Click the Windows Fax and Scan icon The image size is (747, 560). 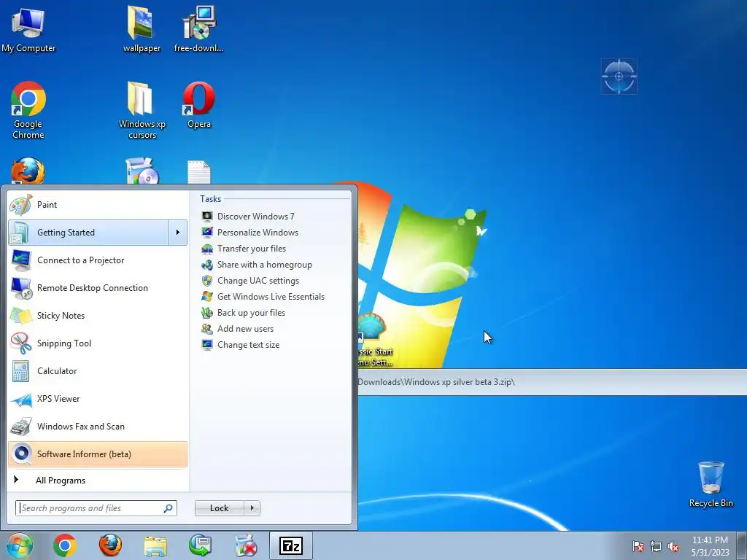[x=21, y=427]
